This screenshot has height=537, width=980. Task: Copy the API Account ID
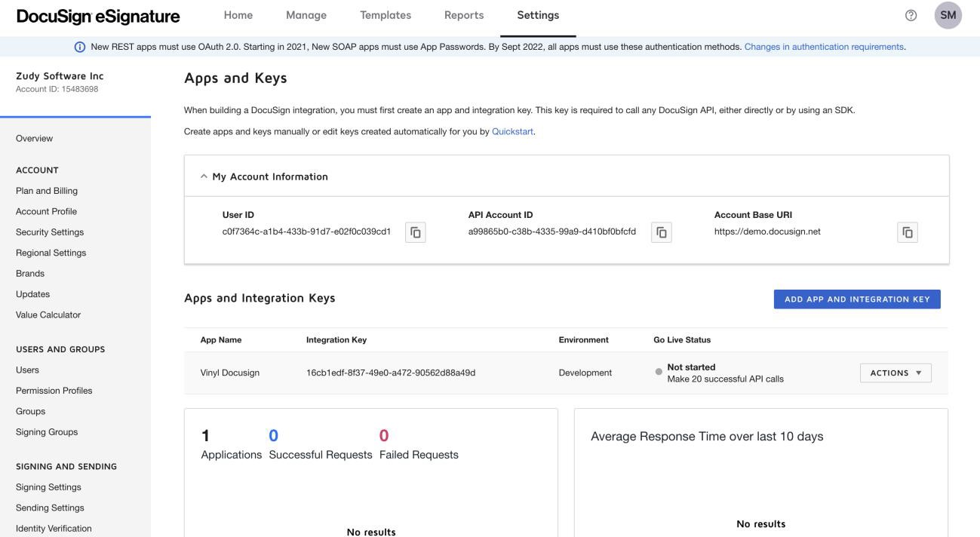point(662,232)
